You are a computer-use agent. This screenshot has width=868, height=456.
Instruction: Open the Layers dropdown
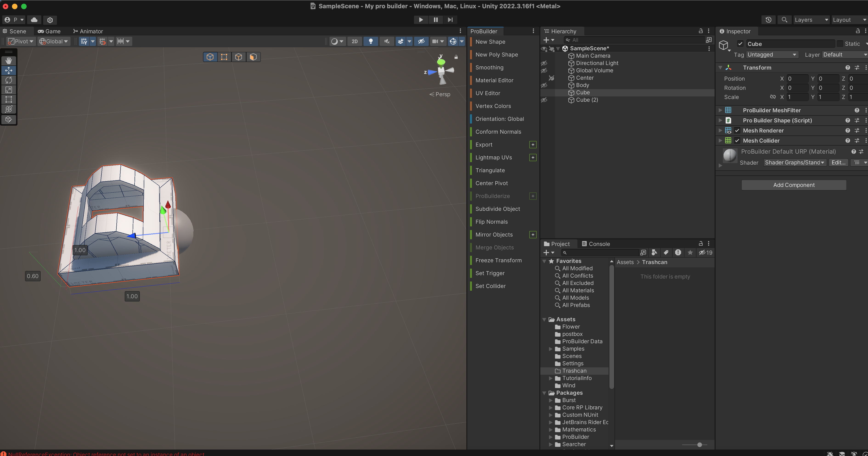811,20
